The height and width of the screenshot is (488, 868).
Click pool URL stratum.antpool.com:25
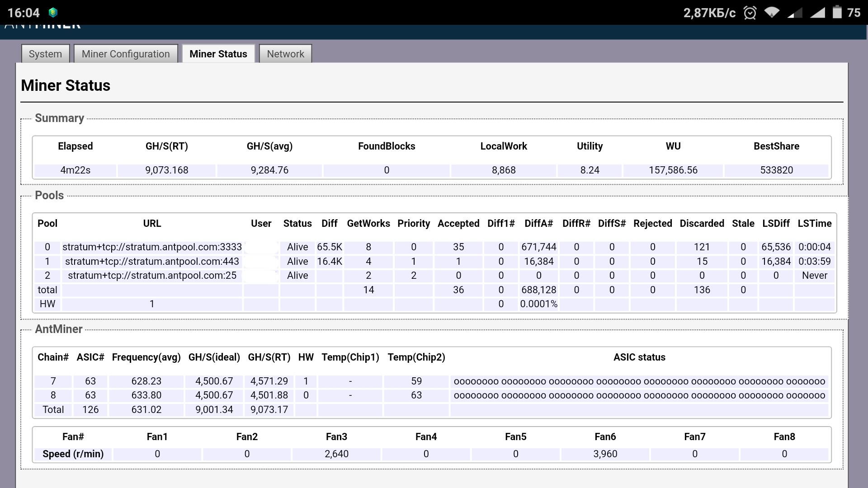[152, 276]
